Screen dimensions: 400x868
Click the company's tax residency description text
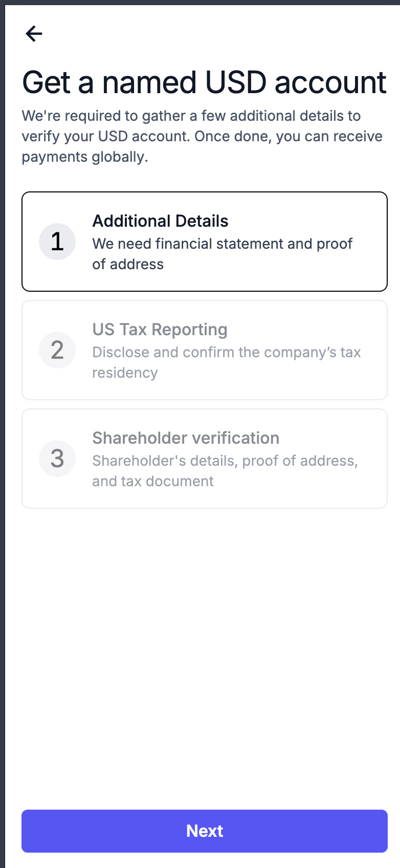[227, 362]
